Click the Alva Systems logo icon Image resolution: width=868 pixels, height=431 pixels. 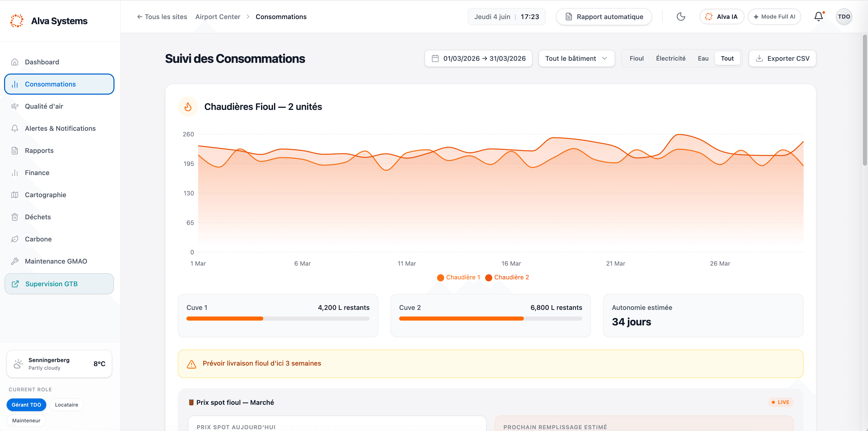pyautogui.click(x=17, y=21)
